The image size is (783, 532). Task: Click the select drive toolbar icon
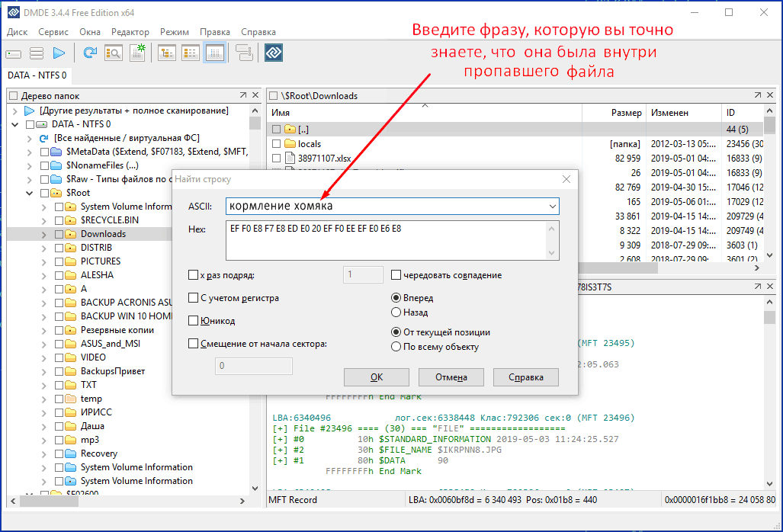click(x=14, y=53)
